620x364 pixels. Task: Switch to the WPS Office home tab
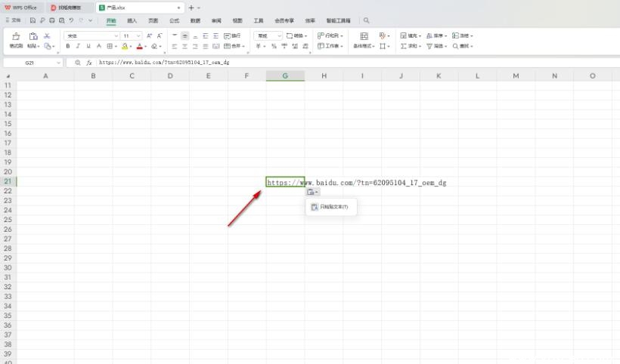point(20,8)
